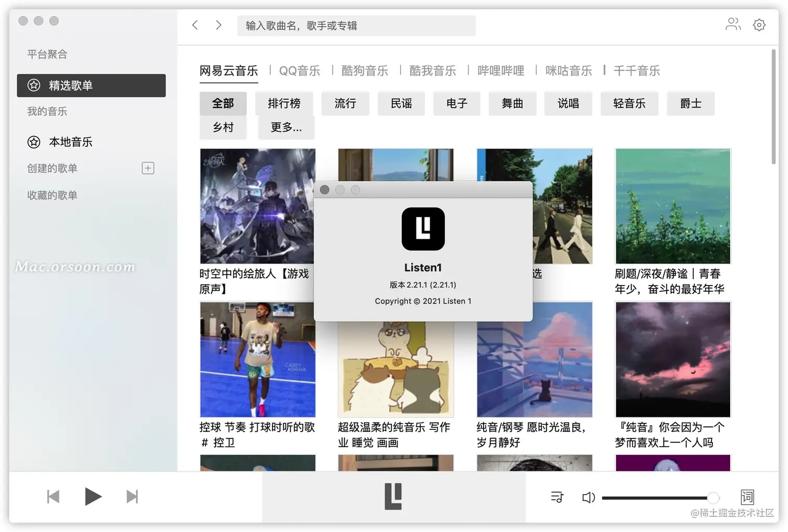Select the 全部 category filter
This screenshot has width=788, height=532.
tap(223, 103)
